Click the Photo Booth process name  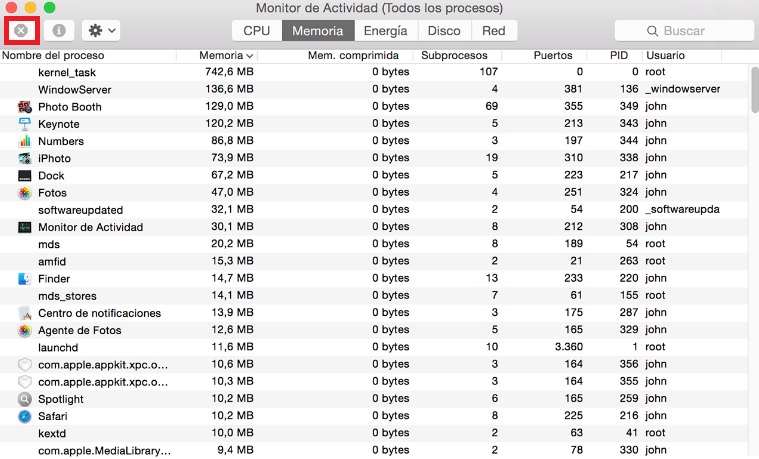70,107
